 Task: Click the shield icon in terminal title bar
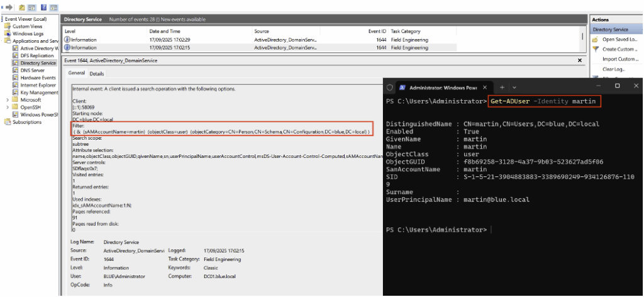click(x=390, y=87)
